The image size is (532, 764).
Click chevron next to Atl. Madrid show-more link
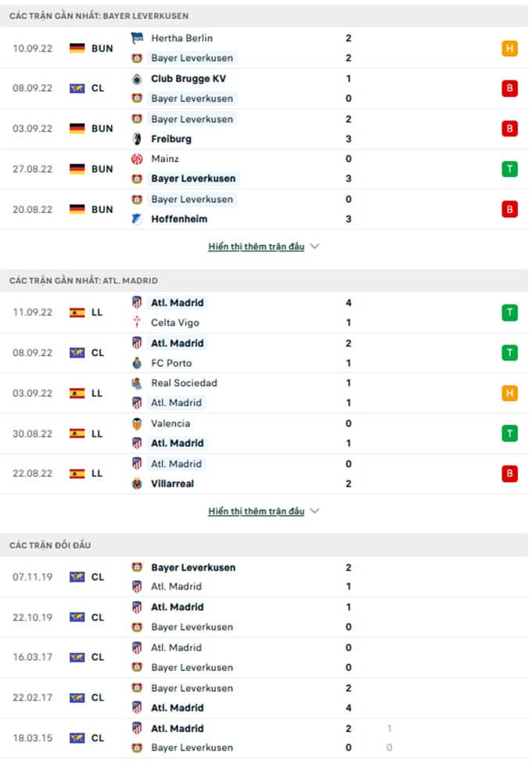[x=315, y=510]
